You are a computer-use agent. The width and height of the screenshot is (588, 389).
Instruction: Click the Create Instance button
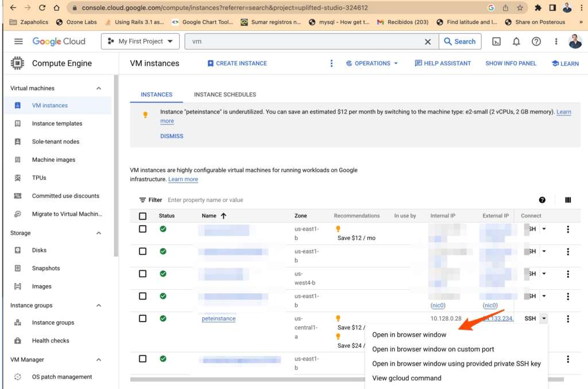[x=237, y=64]
